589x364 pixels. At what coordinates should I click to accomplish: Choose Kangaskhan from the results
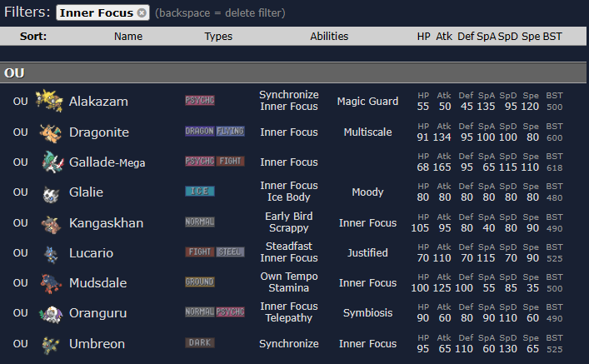click(x=106, y=223)
